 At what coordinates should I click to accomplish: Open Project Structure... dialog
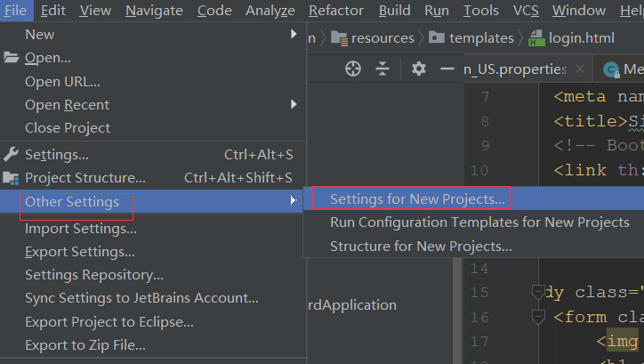153,178
